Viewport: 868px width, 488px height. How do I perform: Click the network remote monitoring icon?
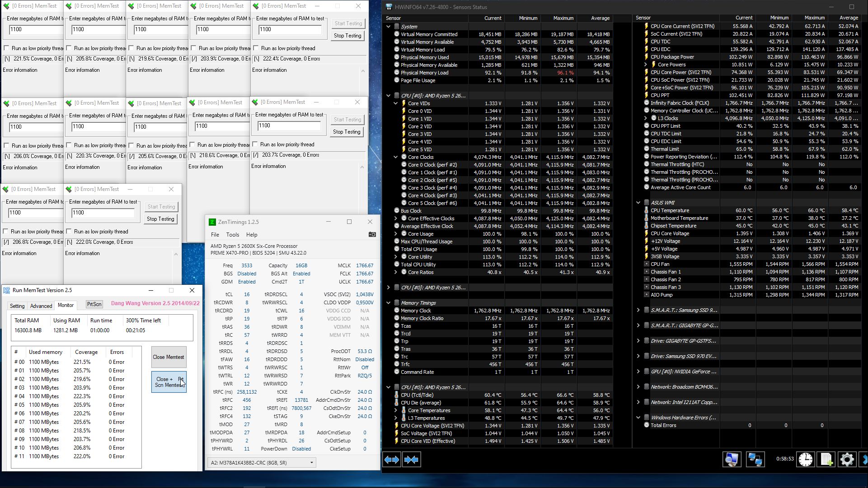755,460
